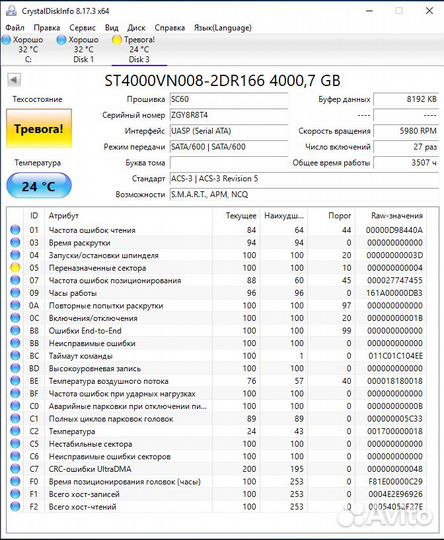Viewport: 444px width, 540px height.
Task: Open the Файл menu
Action: pyautogui.click(x=15, y=28)
